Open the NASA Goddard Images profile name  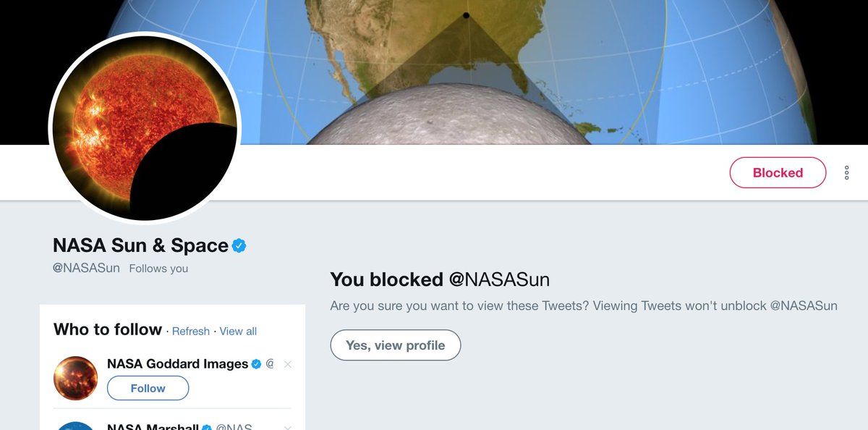(x=178, y=363)
